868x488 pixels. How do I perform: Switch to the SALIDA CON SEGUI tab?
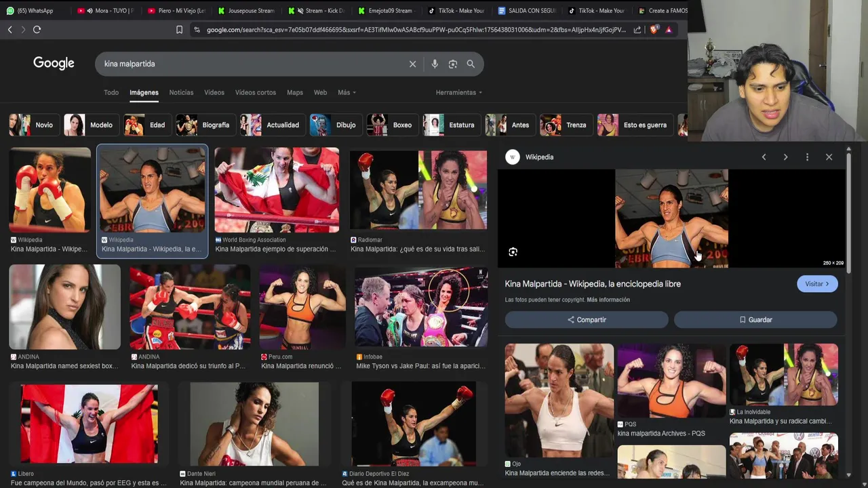point(526,11)
